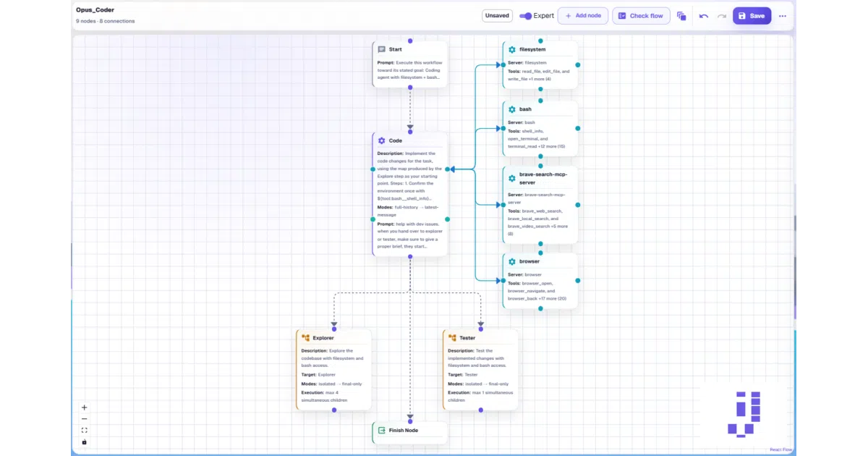Select the Explorer subagent node icon
The height and width of the screenshot is (456, 868).
pos(306,338)
